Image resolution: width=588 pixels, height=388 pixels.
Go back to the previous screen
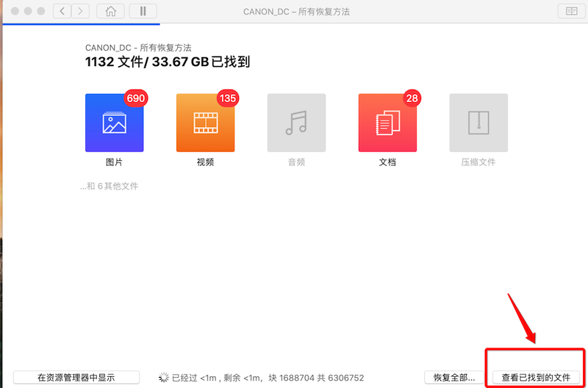pyautogui.click(x=62, y=11)
